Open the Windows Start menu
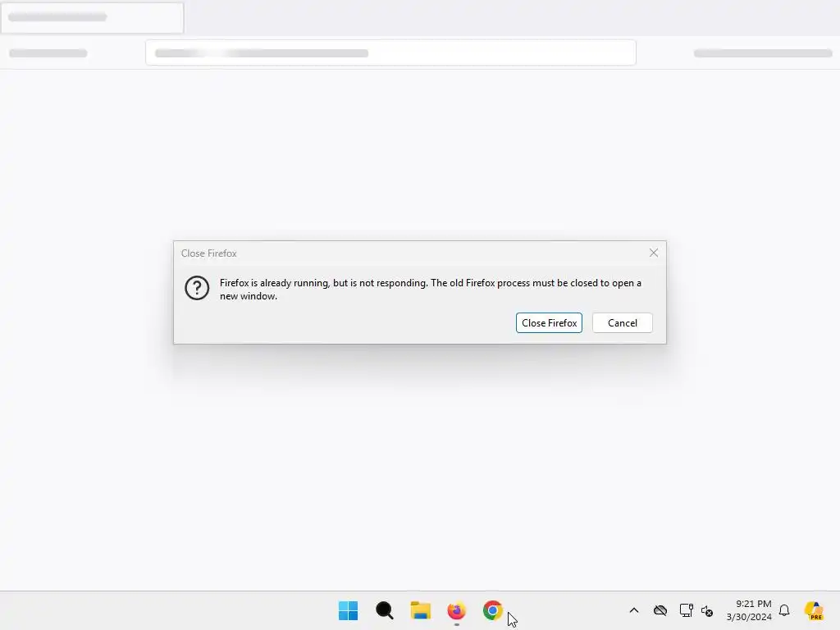Image resolution: width=840 pixels, height=630 pixels. click(x=348, y=610)
